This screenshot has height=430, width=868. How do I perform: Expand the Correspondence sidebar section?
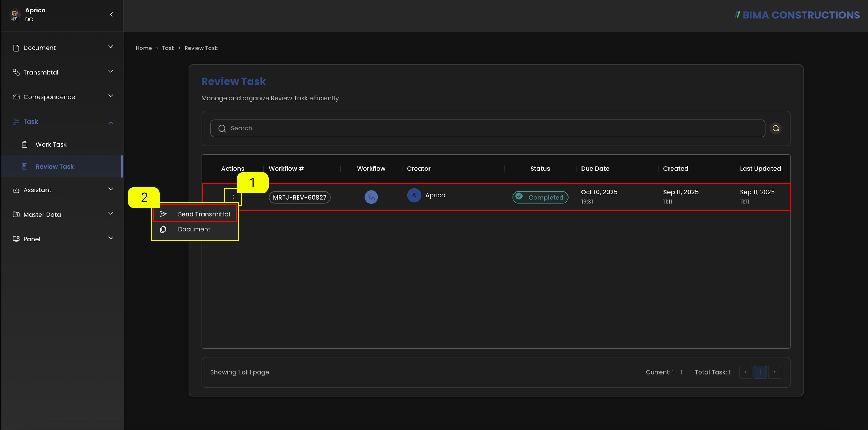point(110,96)
